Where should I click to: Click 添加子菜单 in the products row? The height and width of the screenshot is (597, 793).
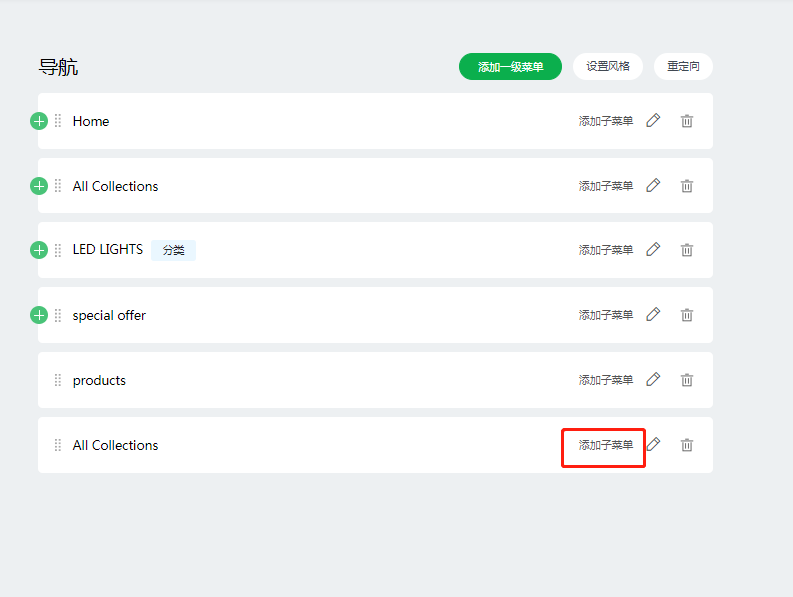[x=605, y=380]
